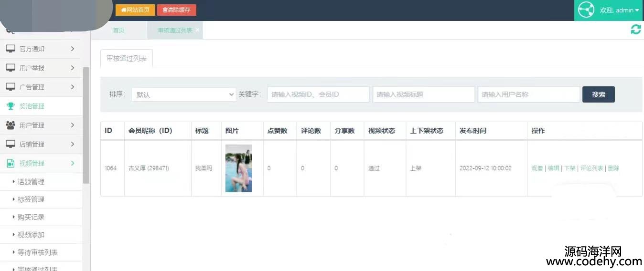Click the 网站首页 orange button

[135, 10]
